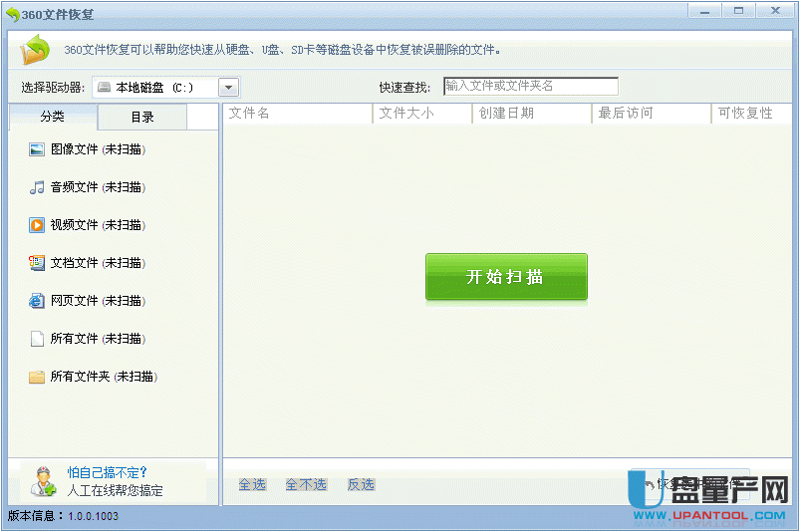Minimize the 360文件恢复 window

tap(705, 11)
